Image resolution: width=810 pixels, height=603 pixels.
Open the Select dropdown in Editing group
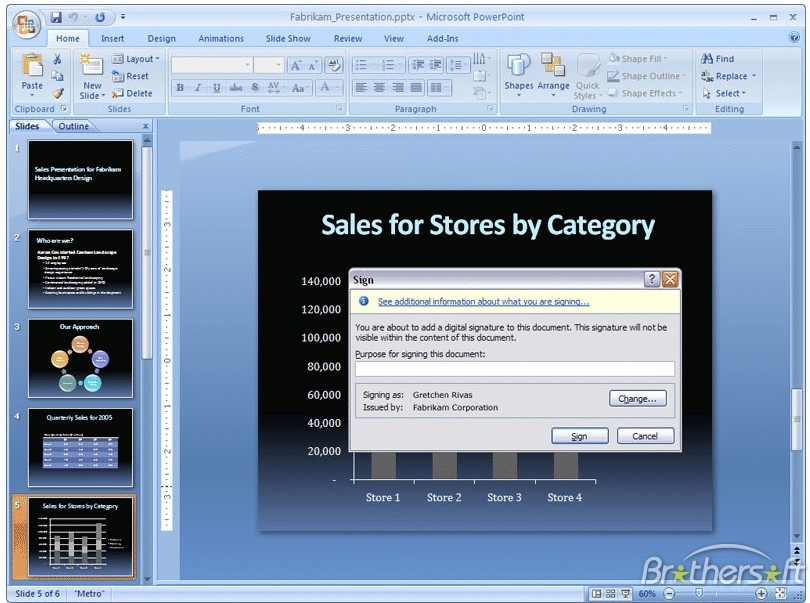[724, 94]
